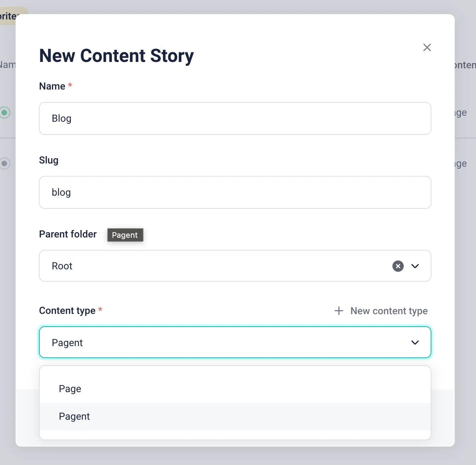Viewport: 476px width, 465px height.
Task: Click the Slug field label
Action: click(x=49, y=160)
